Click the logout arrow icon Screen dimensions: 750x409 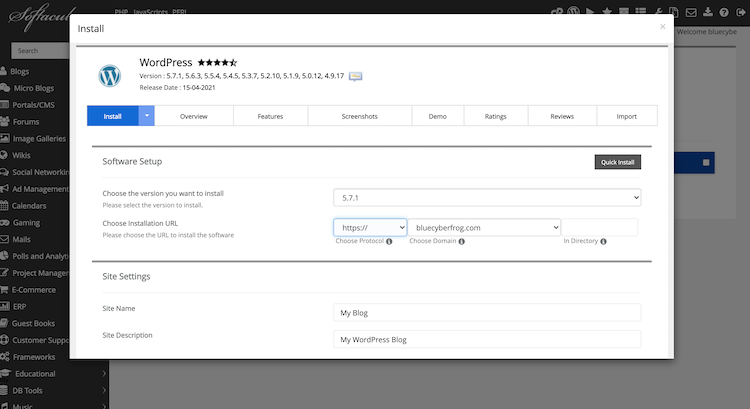coord(740,12)
